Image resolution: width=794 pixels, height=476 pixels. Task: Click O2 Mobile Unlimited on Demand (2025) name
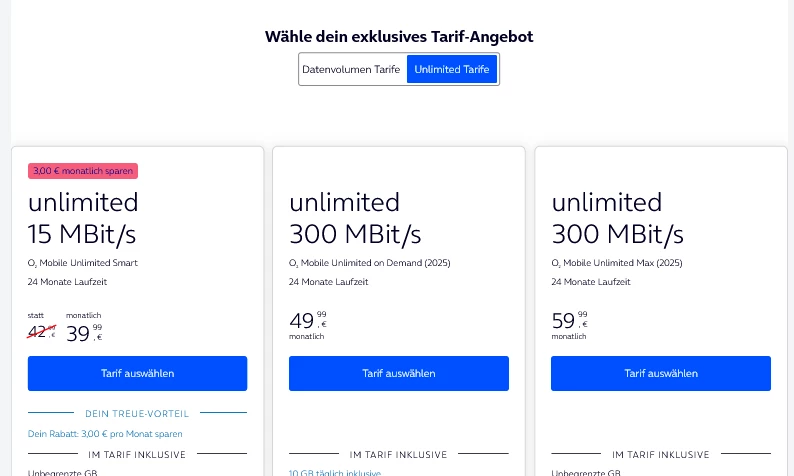pyautogui.click(x=370, y=263)
